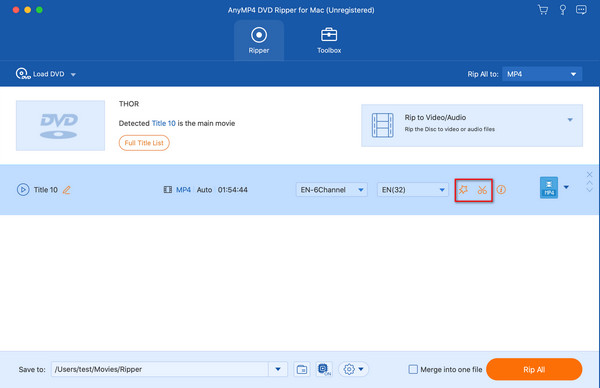600x388 pixels.
Task: Click the DVD disc thumbnail
Action: click(60, 126)
